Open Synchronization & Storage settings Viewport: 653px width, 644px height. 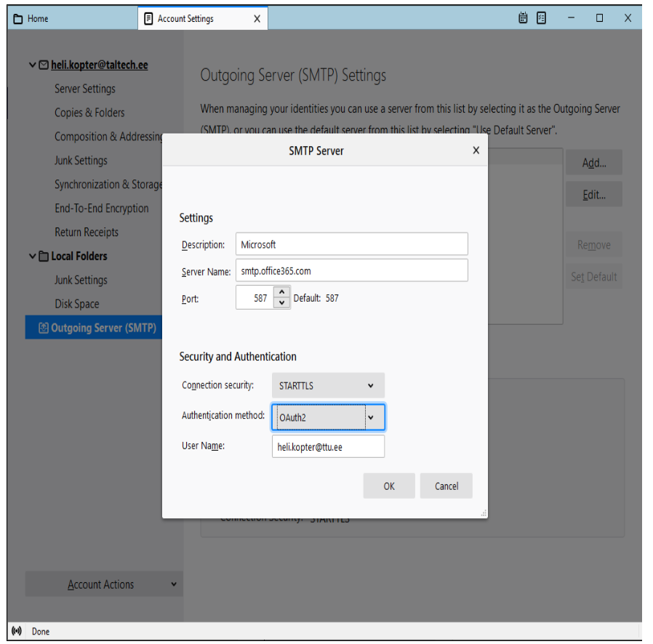click(x=108, y=185)
